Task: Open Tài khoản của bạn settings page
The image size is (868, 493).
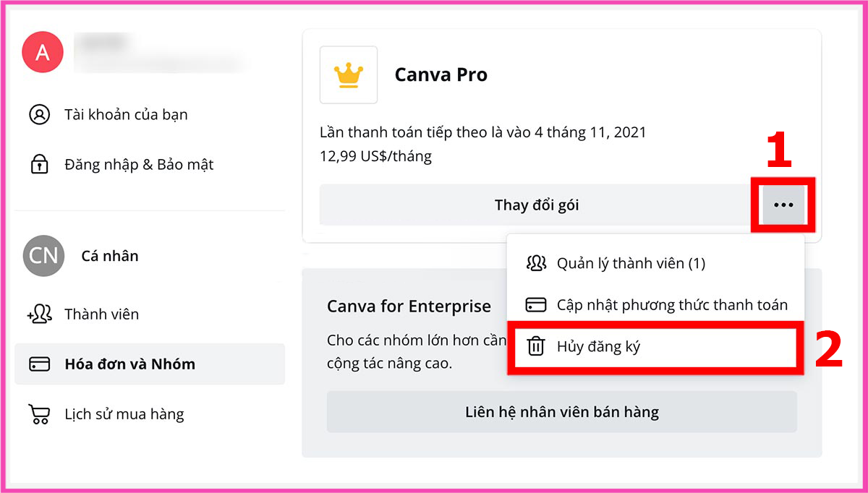Action: [126, 114]
